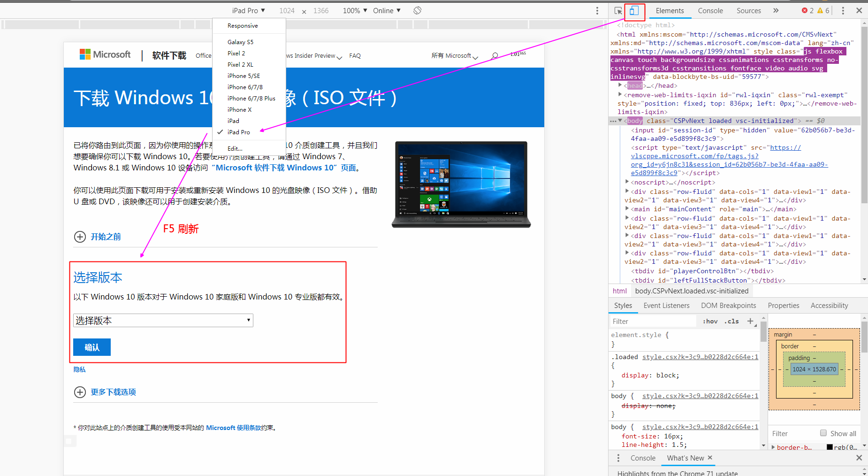868x476 pixels.
Task: Open the Microsoft 使用条款 link
Action: pos(234,428)
